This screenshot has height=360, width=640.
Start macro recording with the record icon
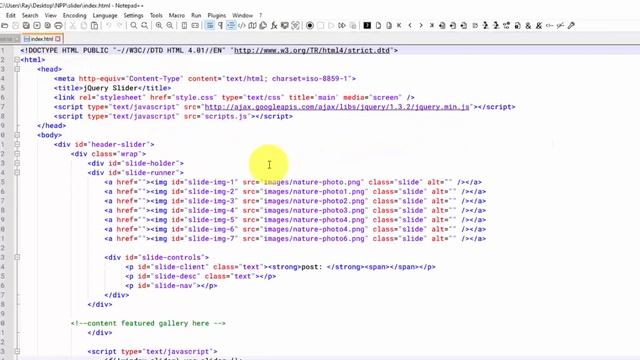310,26
